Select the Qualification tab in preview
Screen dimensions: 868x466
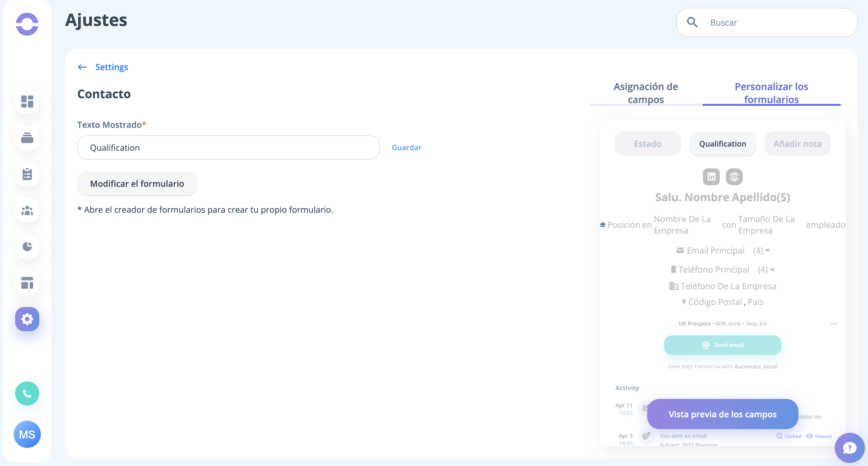coord(723,144)
